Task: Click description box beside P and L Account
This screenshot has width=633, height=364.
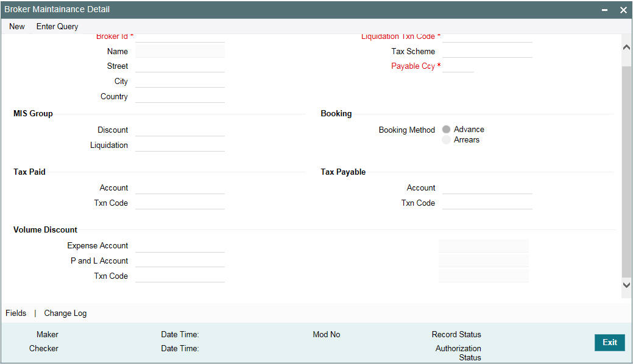Action: (483, 261)
